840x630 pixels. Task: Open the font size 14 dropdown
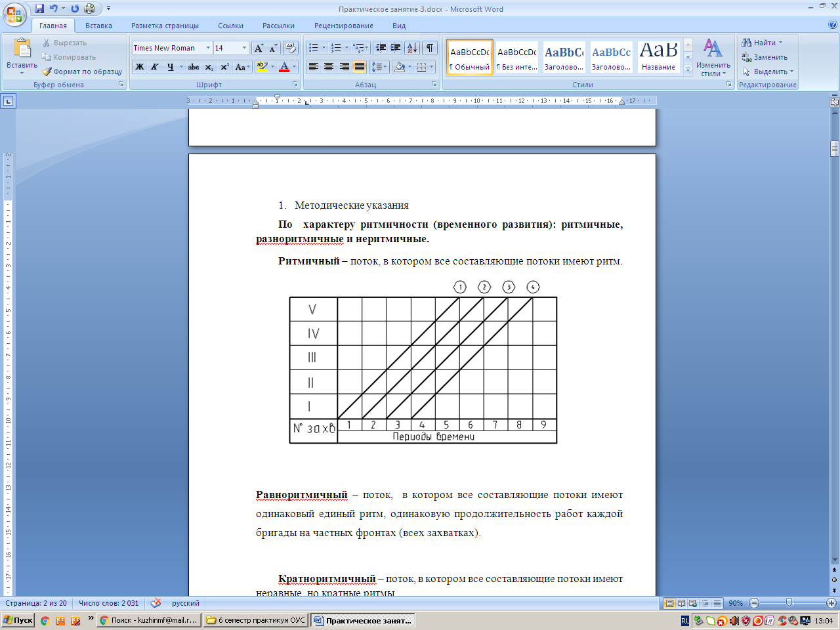(245, 48)
